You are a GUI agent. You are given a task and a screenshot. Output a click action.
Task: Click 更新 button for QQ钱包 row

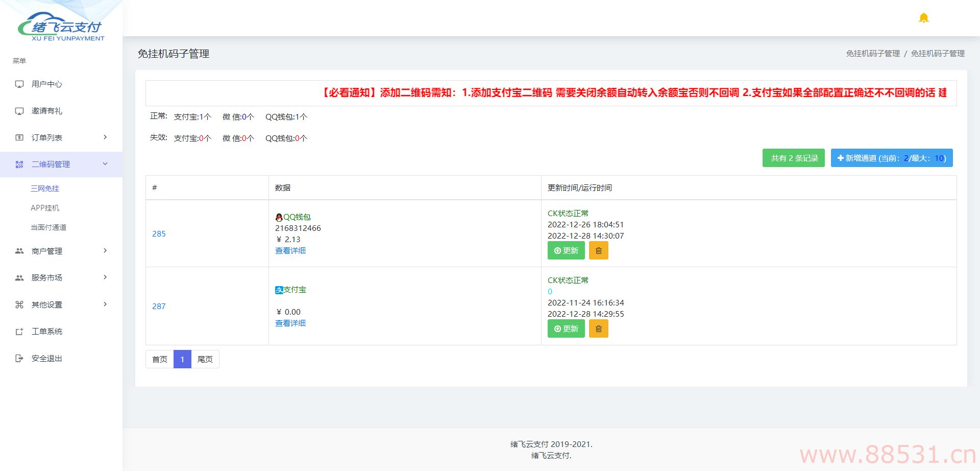click(x=566, y=251)
